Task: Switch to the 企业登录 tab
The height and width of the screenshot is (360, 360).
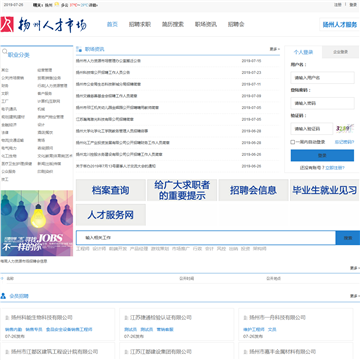Action: (340, 52)
